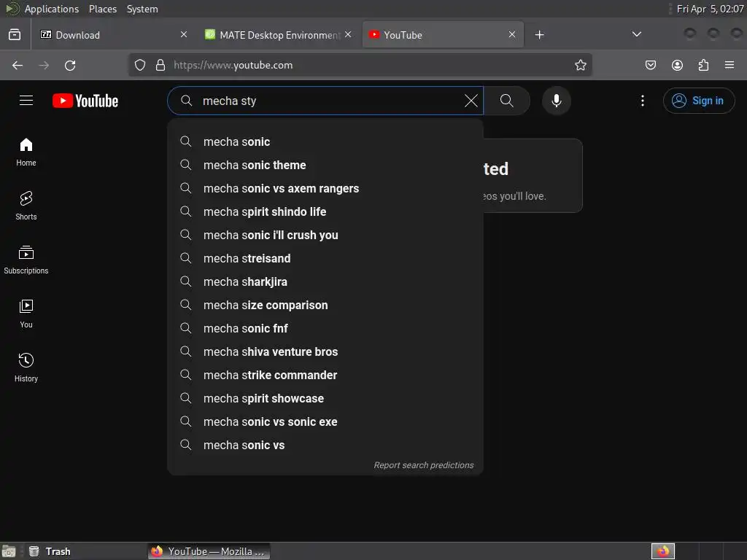
Task: Close the YouTube tab
Action: 512,34
